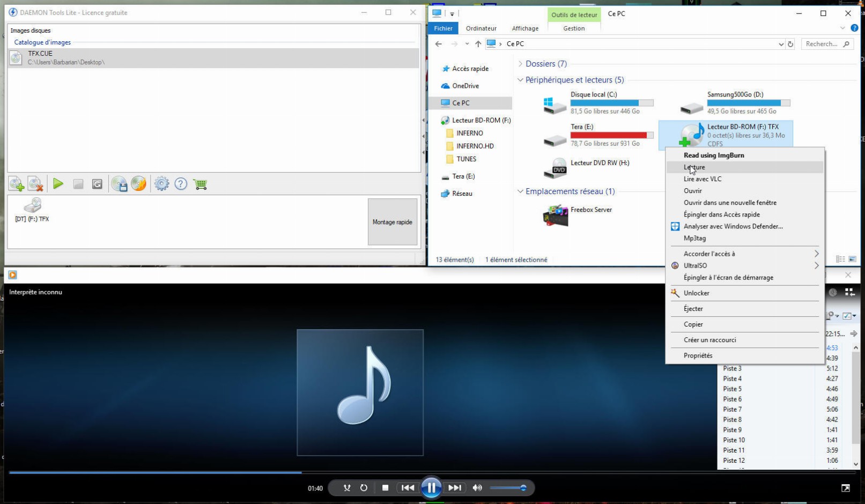The image size is (865, 504).
Task: Open the Affichage ribbon tab
Action: click(525, 28)
